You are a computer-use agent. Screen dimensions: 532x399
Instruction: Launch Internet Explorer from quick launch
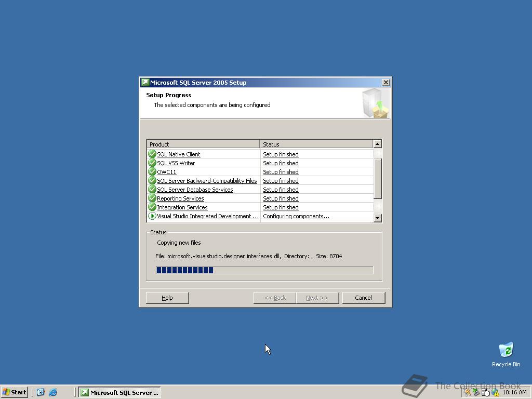[x=53, y=392]
